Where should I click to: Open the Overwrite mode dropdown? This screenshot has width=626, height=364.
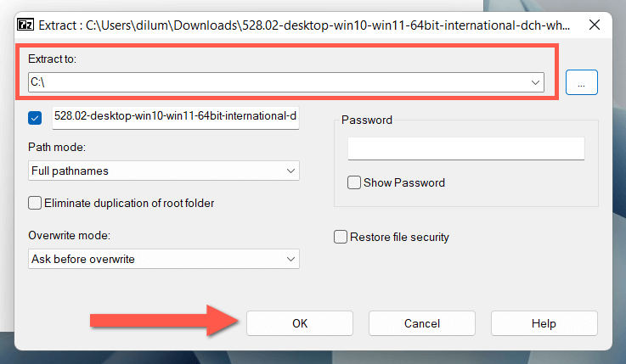pyautogui.click(x=163, y=258)
